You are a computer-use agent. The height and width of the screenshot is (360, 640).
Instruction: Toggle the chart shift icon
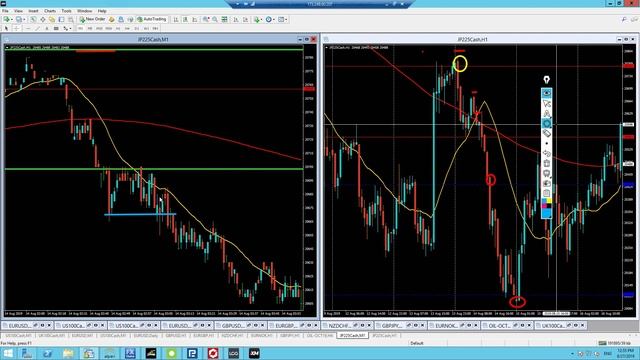(x=245, y=19)
